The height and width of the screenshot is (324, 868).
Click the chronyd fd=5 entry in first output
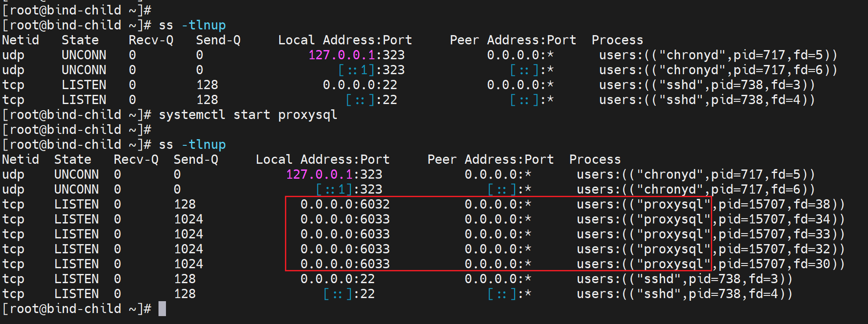coord(718,55)
